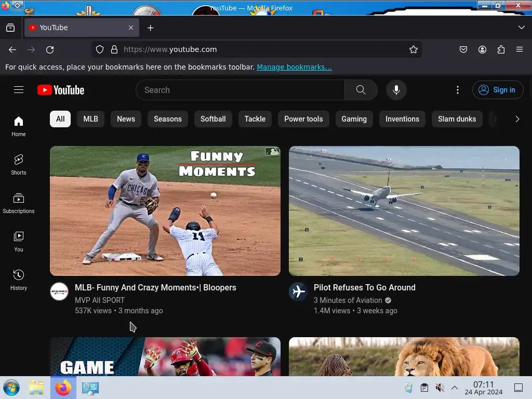Select the Slam dunks filter chip
This screenshot has height=399, width=532.
[x=457, y=119]
